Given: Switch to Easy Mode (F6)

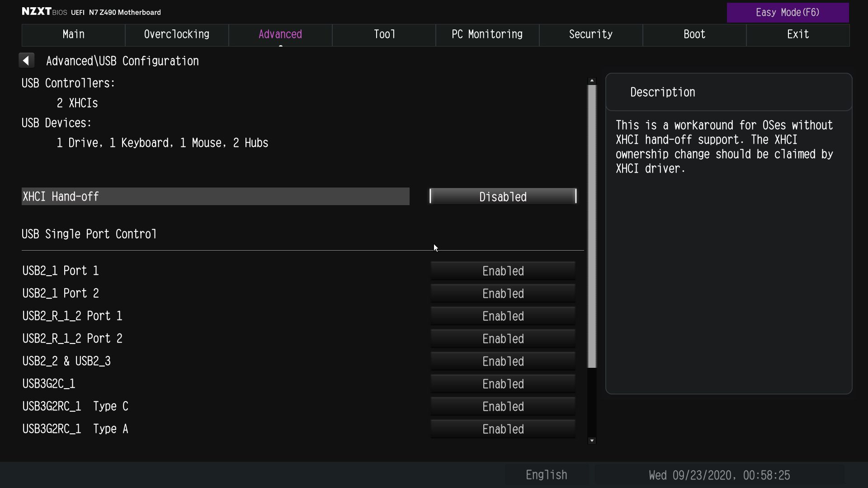Looking at the screenshot, I should (x=788, y=13).
